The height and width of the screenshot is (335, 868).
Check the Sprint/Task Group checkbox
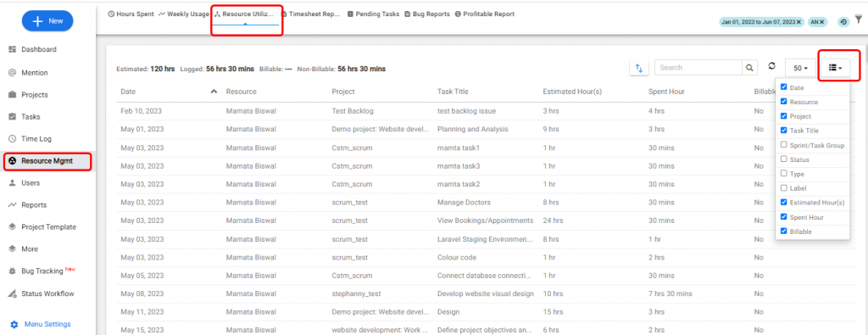(x=784, y=144)
